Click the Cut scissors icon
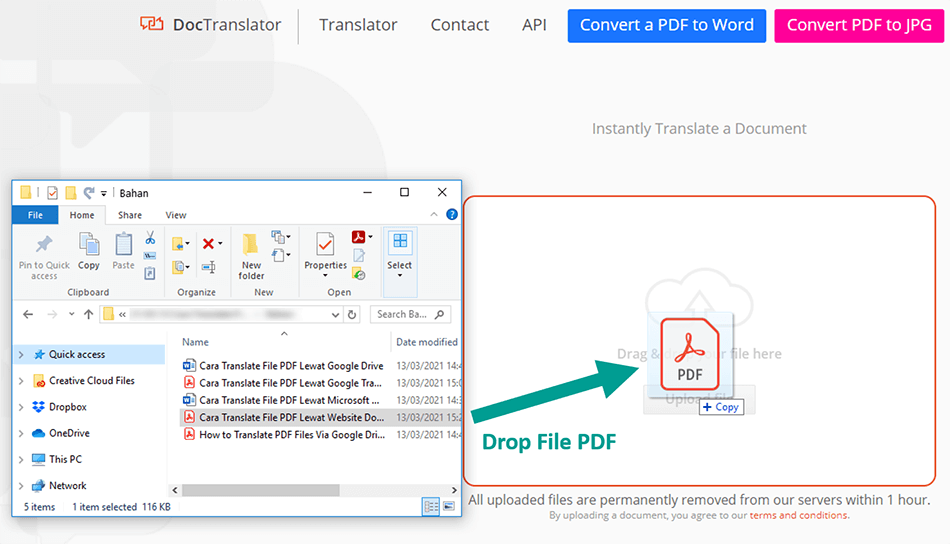 click(150, 237)
